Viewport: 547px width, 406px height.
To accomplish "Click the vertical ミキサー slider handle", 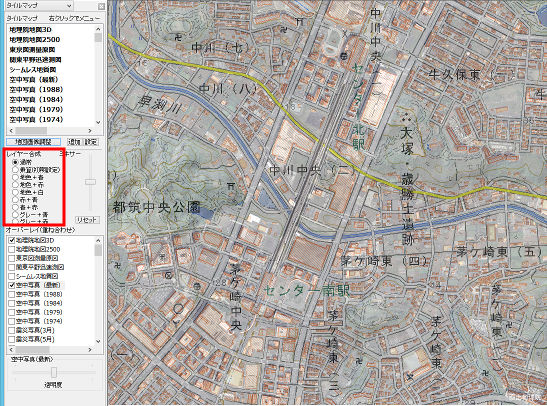I will (x=90, y=182).
